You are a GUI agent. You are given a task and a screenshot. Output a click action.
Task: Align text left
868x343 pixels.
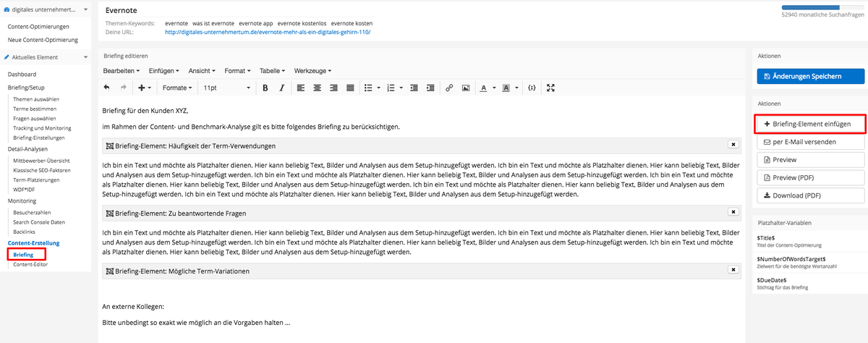tap(299, 88)
